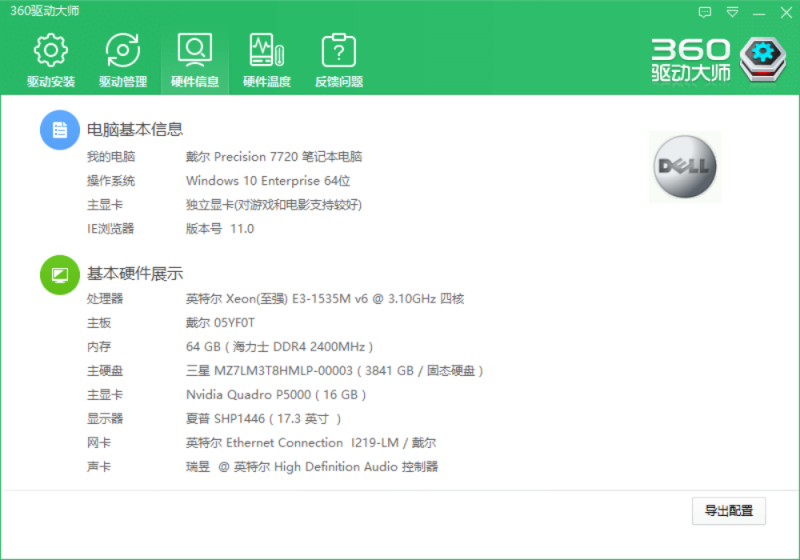Click the green 基本硬件展示 monitor icon
The height and width of the screenshot is (560, 800).
point(60,274)
